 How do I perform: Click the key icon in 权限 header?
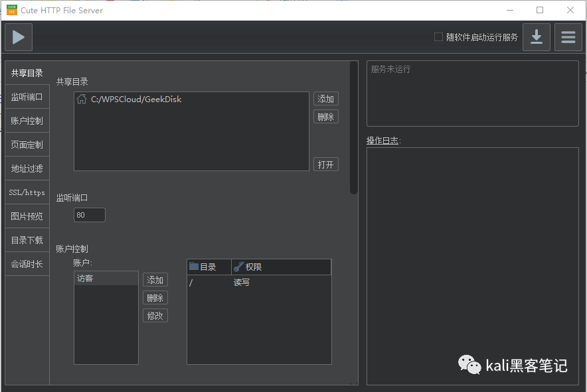238,267
